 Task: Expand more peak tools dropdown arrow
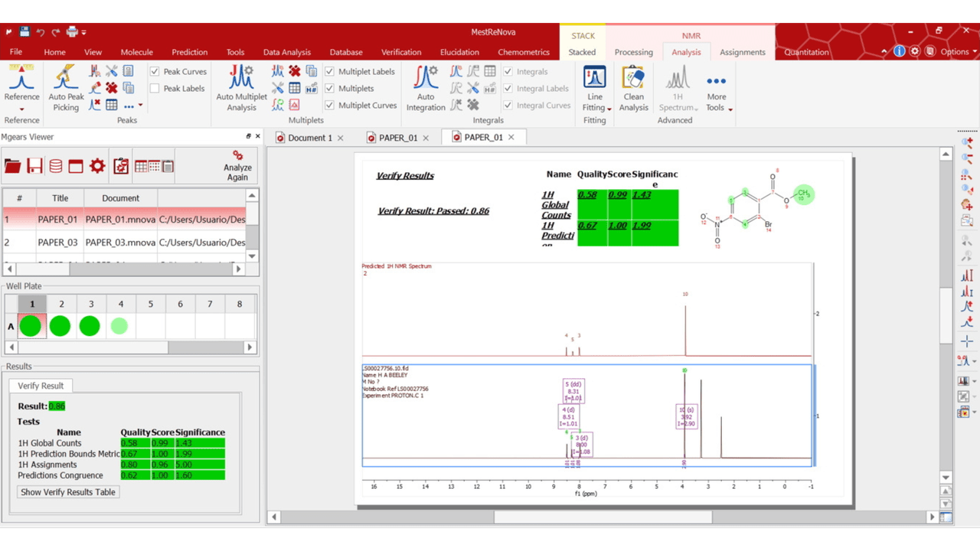click(140, 106)
